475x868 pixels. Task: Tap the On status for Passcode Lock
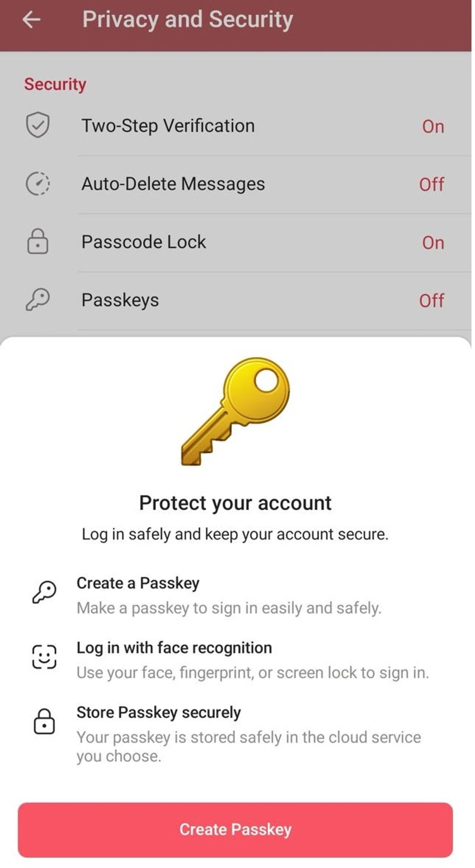coord(433,243)
